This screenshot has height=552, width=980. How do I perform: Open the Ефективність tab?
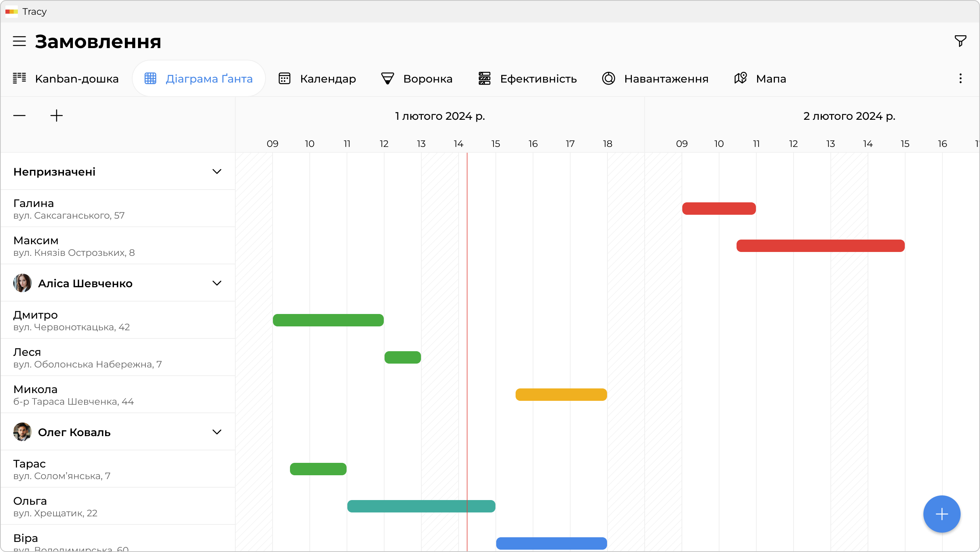[527, 79]
